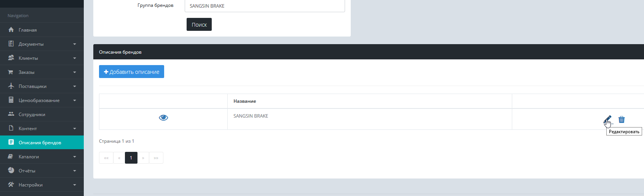Click the pencil edit icon for SANGSIN BRAKE
Image resolution: width=644 pixels, height=196 pixels.
[x=607, y=120]
